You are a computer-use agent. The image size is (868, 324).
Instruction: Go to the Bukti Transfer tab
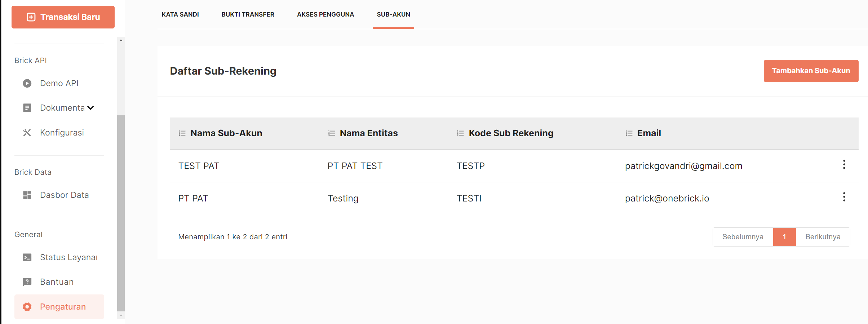(248, 14)
